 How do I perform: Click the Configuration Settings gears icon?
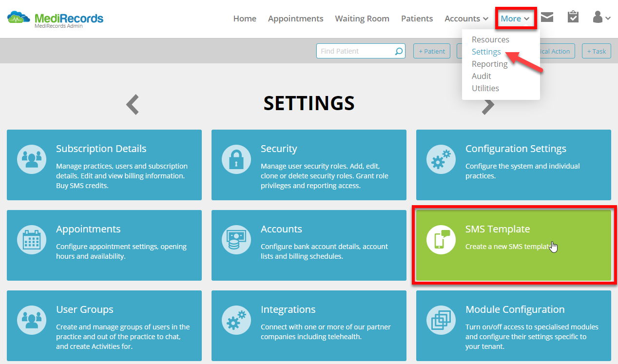(441, 159)
